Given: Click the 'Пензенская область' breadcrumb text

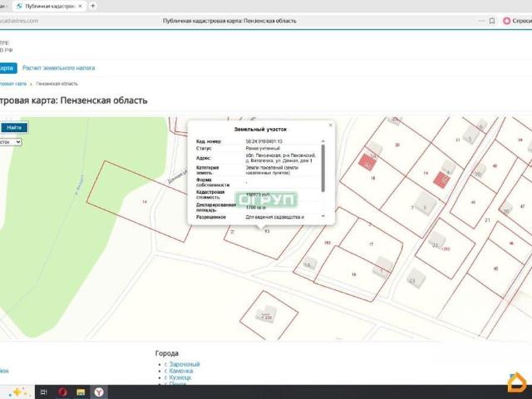Looking at the screenshot, I should 57,83.
